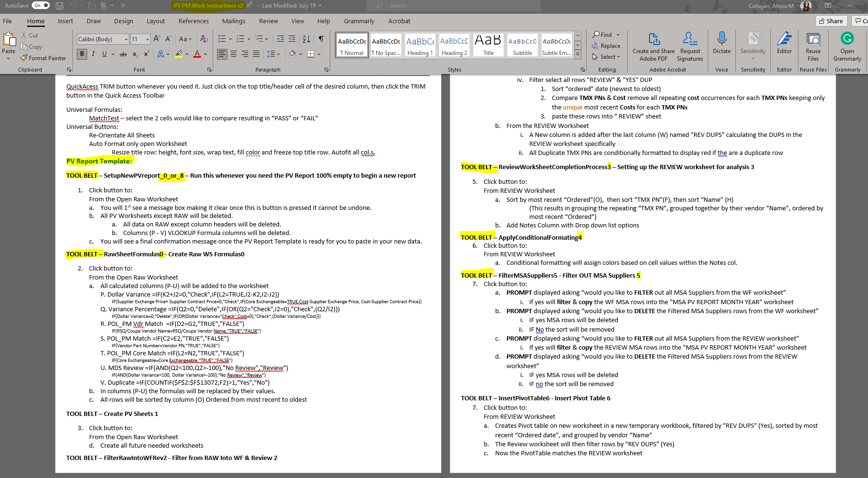The image size is (868, 478).
Task: Click the Replace button
Action: click(606, 46)
